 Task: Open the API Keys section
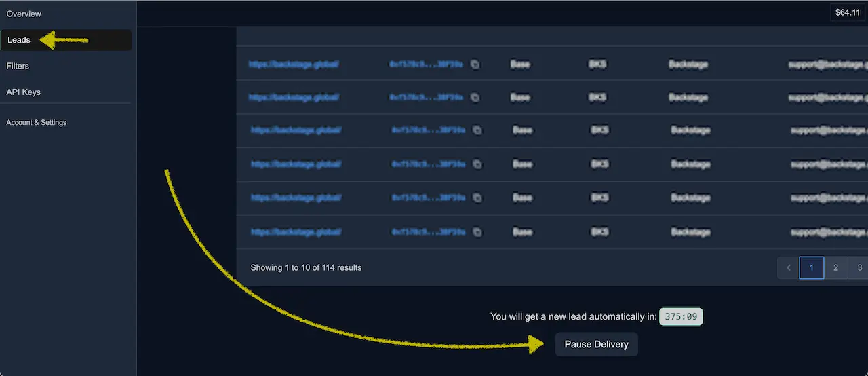point(24,92)
